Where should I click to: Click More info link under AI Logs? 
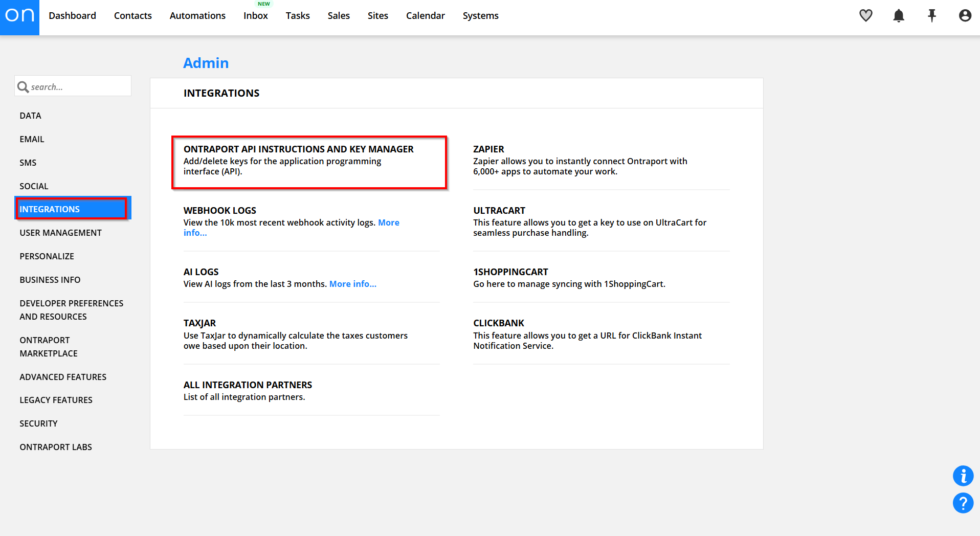pyautogui.click(x=352, y=284)
